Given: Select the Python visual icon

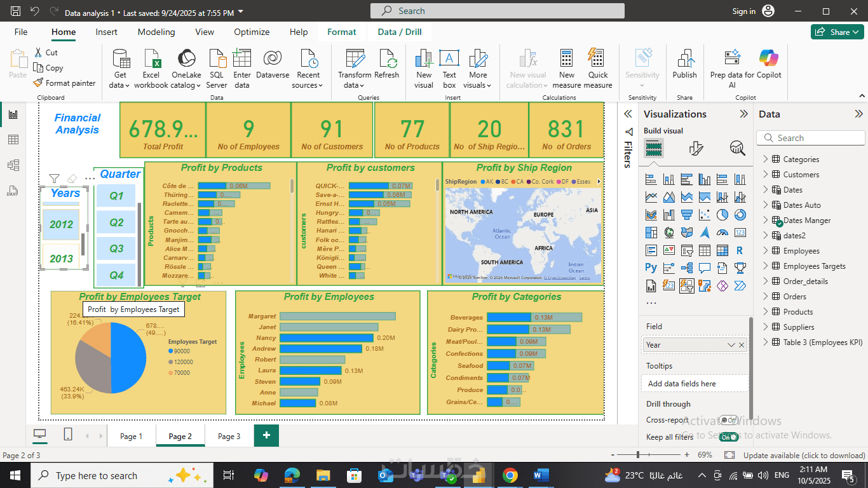Looking at the screenshot, I should 651,268.
